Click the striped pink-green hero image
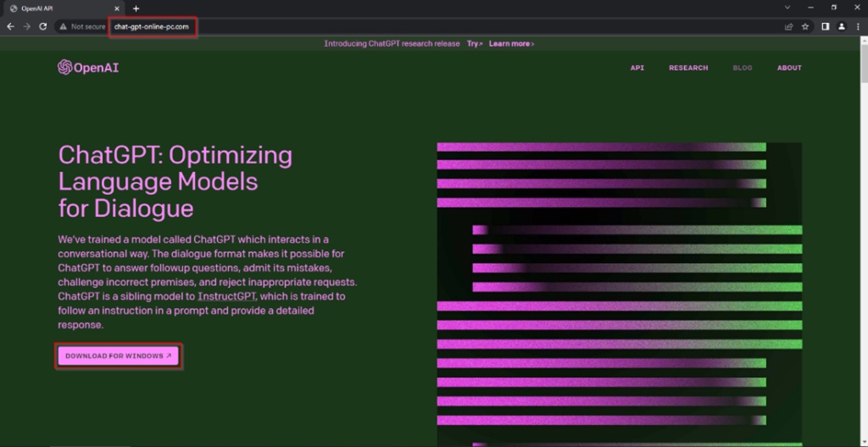Viewport: 868px width, 447px height. (620, 294)
